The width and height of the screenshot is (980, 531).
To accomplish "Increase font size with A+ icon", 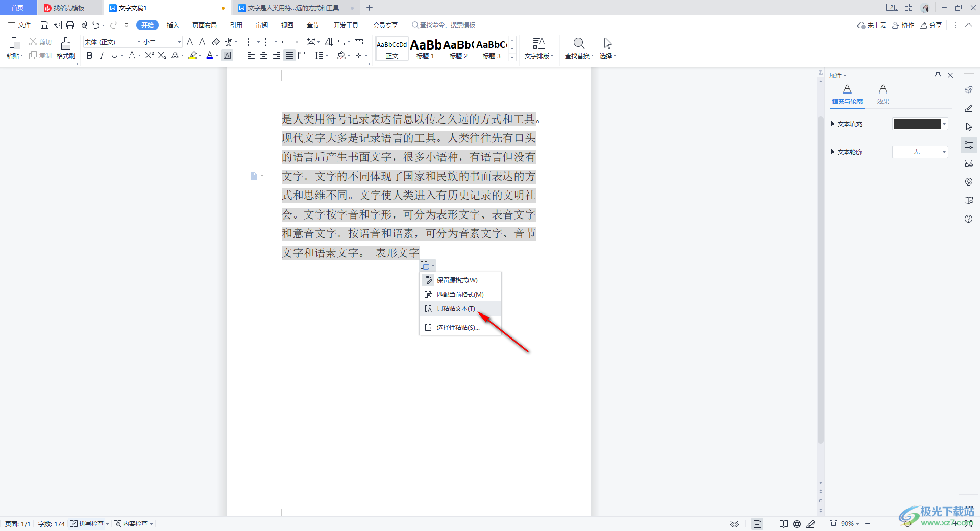I will [190, 42].
